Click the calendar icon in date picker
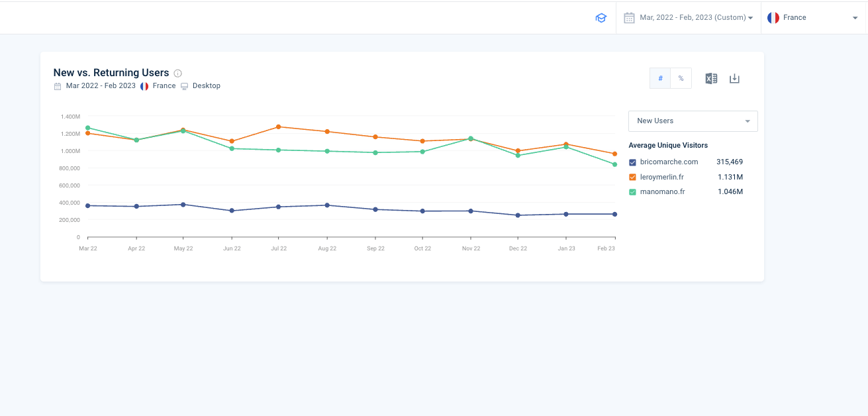The image size is (868, 416). click(x=629, y=18)
